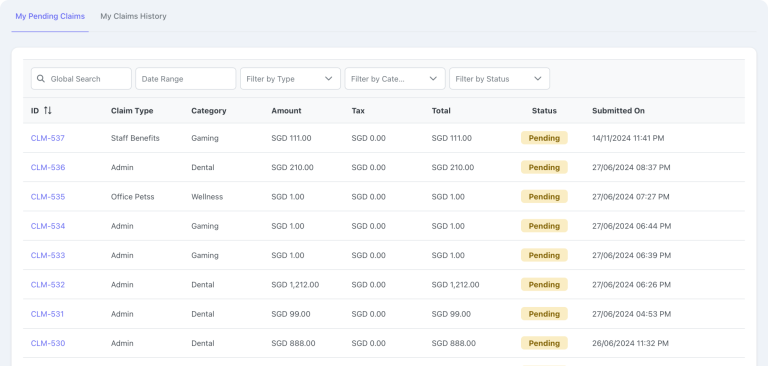Click the date 14/11/2024 11:41 PM
Viewport: 768px width, 366px height.
628,138
